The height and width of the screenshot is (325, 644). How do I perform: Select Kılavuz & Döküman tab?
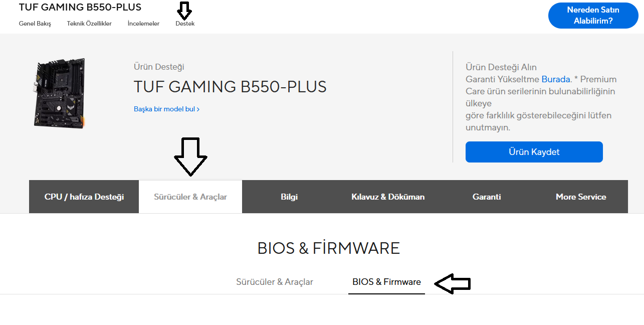388,197
